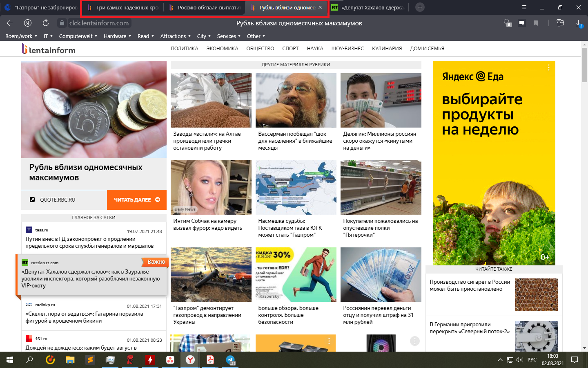This screenshot has width=588, height=368.
Task: Open the downloads arrow icon
Action: pos(579,23)
